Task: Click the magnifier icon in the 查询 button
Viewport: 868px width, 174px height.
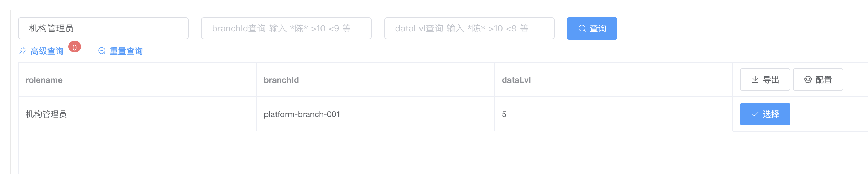Action: pos(582,28)
